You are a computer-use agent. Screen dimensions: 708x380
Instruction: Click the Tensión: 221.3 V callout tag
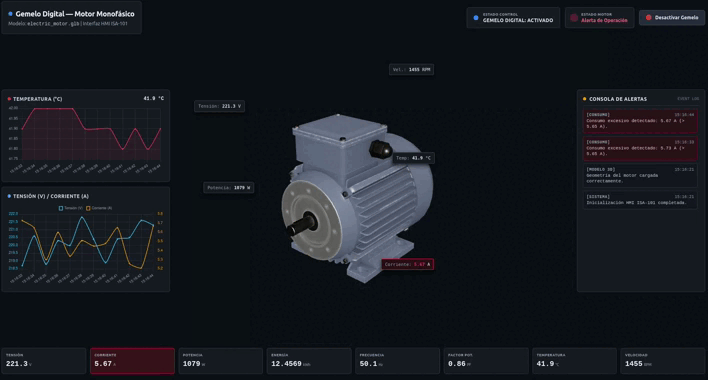(x=219, y=106)
